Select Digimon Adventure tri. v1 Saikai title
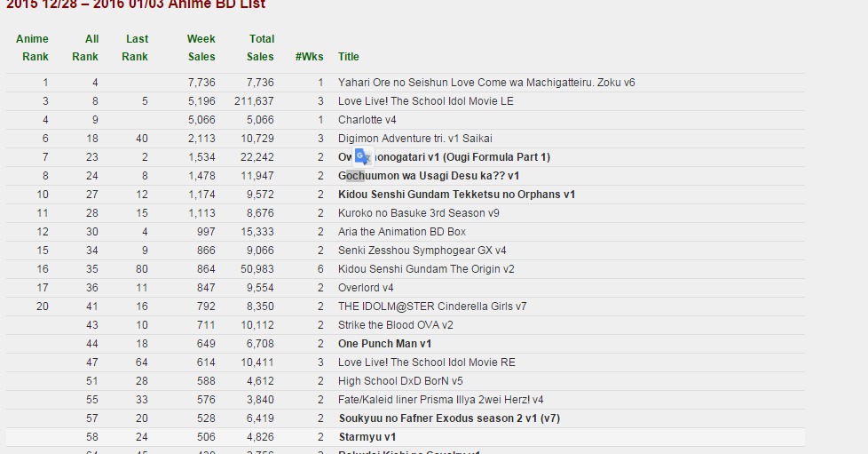This screenshot has height=454, width=868. coord(414,139)
